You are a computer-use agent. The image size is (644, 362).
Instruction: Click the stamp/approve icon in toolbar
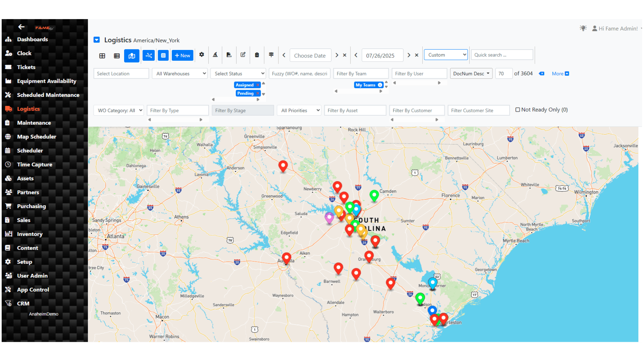(x=215, y=55)
